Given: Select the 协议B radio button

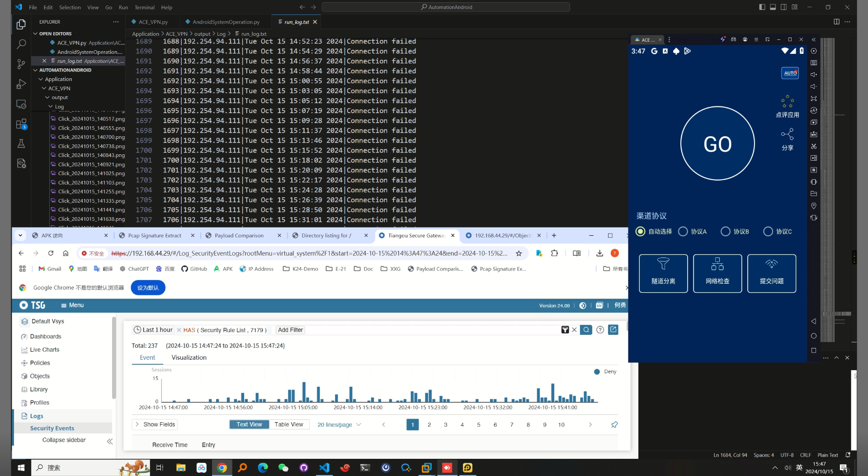Looking at the screenshot, I should point(726,232).
